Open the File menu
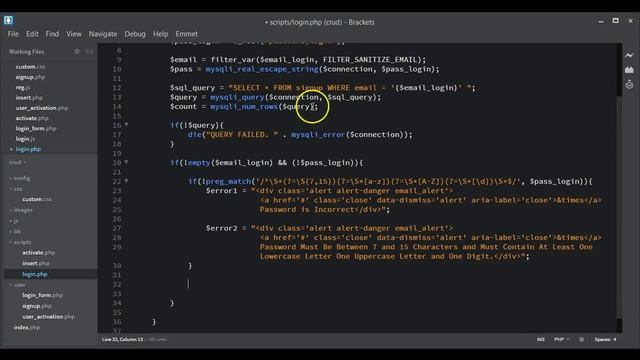Viewport: 640px width, 360px height. pyautogui.click(x=13, y=34)
